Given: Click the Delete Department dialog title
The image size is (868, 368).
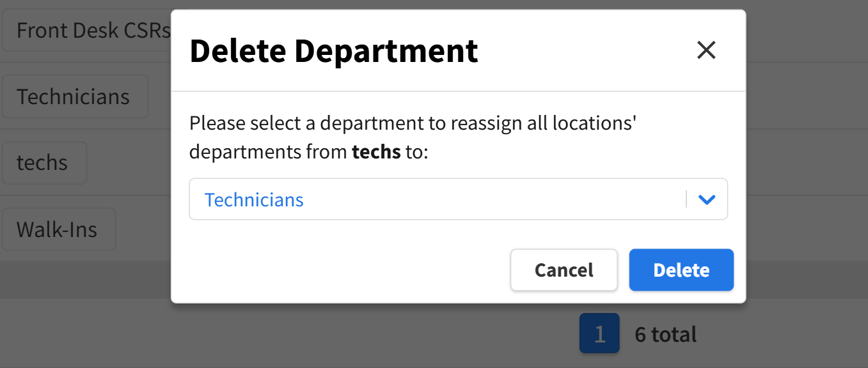Looking at the screenshot, I should click(334, 50).
